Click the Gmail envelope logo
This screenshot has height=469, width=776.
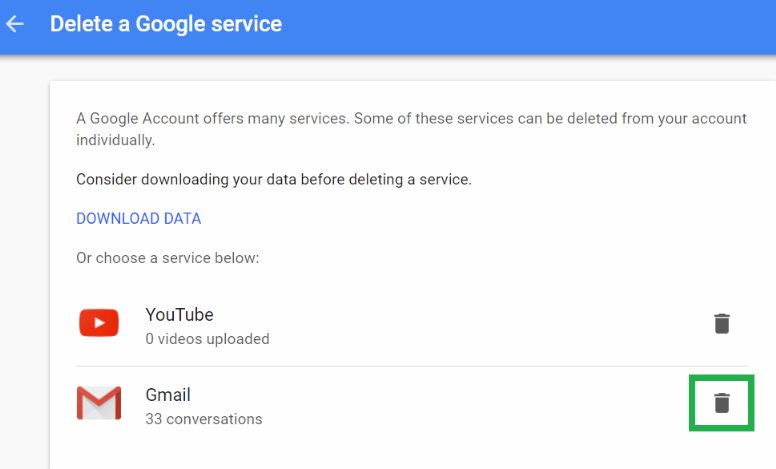tap(99, 403)
